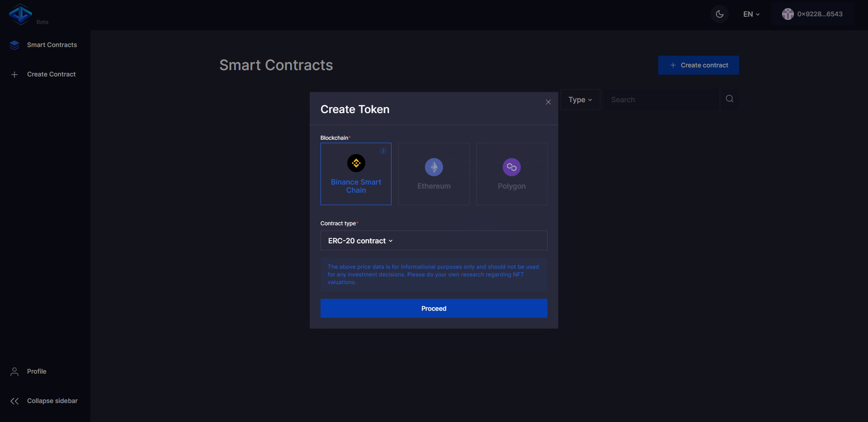The image size is (868, 422).
Task: Open Create Contract in sidebar
Action: [51, 74]
